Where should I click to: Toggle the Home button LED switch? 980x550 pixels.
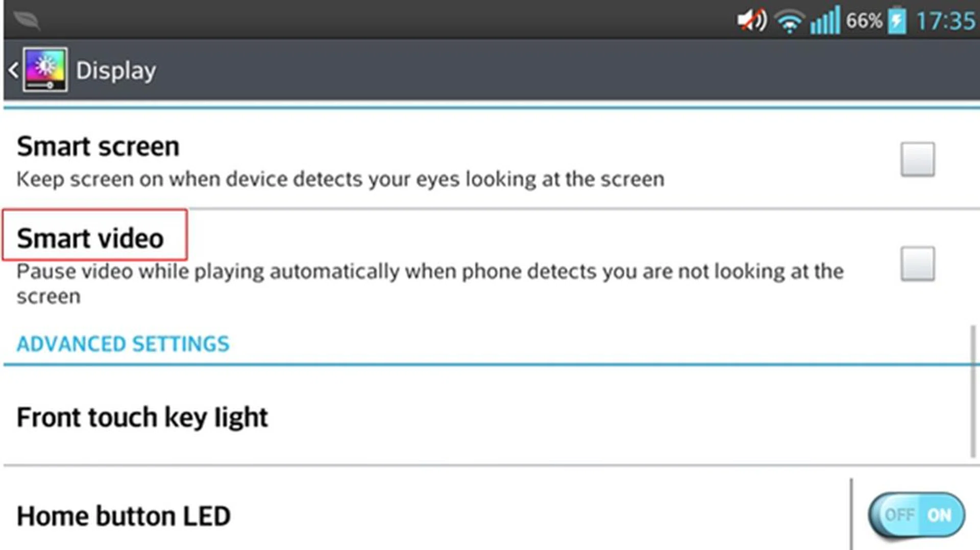(916, 515)
